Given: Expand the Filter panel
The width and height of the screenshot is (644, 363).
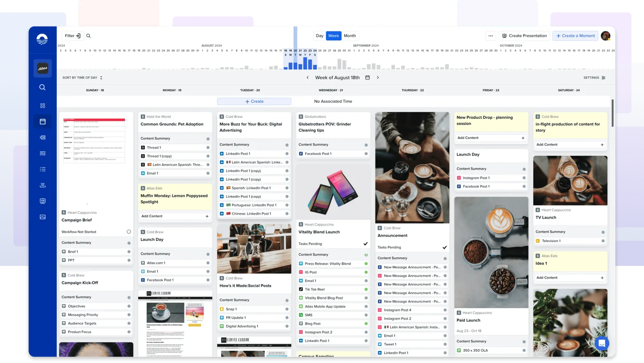Looking at the screenshot, I should pyautogui.click(x=72, y=36).
